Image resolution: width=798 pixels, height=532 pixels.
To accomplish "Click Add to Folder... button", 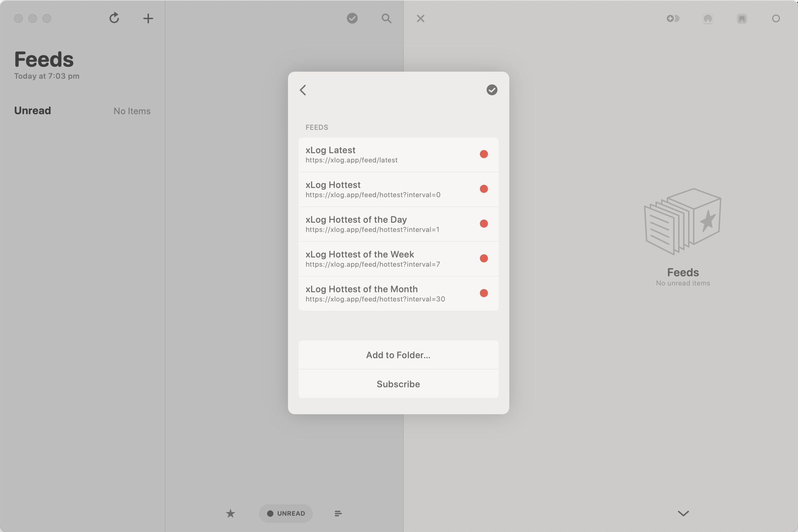I will pos(398,355).
